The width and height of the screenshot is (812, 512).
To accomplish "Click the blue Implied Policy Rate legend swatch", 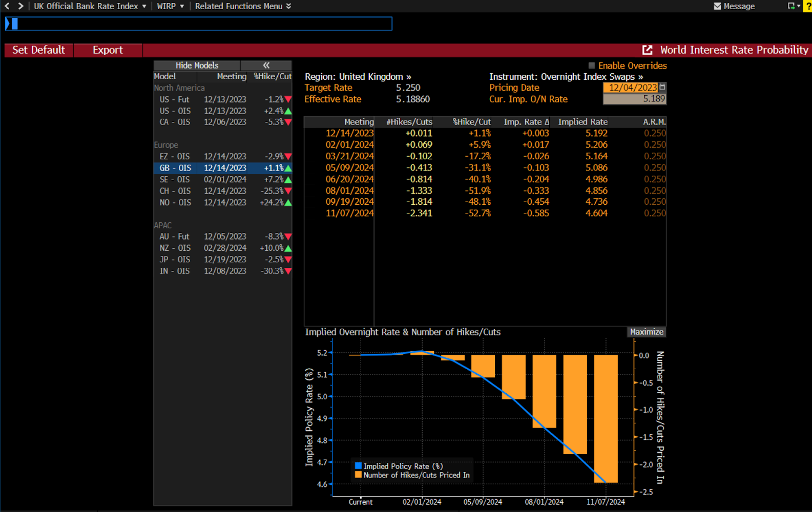I will point(358,466).
